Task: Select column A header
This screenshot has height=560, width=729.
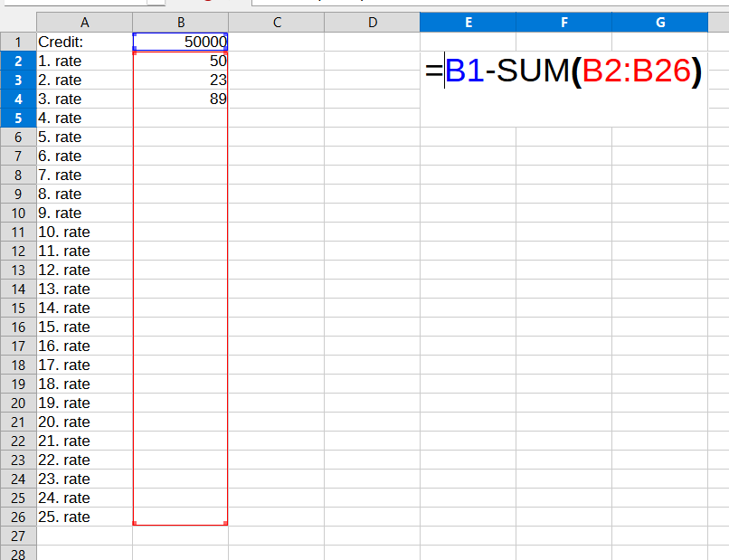Action: pos(84,23)
